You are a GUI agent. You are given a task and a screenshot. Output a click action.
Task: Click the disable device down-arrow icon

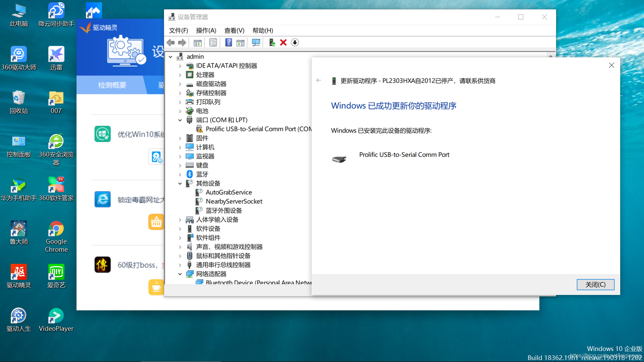click(x=294, y=43)
